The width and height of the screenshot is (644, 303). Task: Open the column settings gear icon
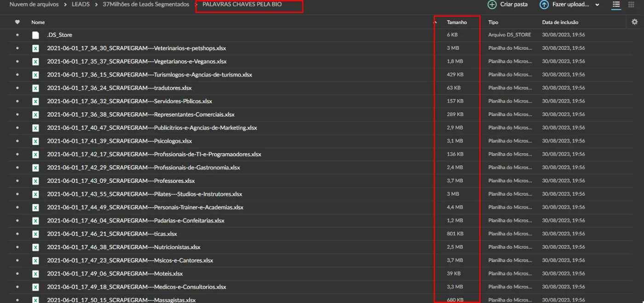[x=634, y=22]
